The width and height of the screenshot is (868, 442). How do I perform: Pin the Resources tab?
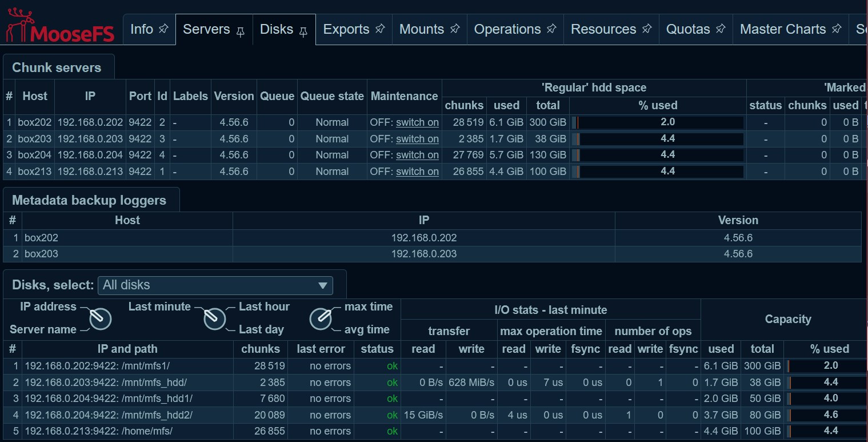[x=647, y=29]
